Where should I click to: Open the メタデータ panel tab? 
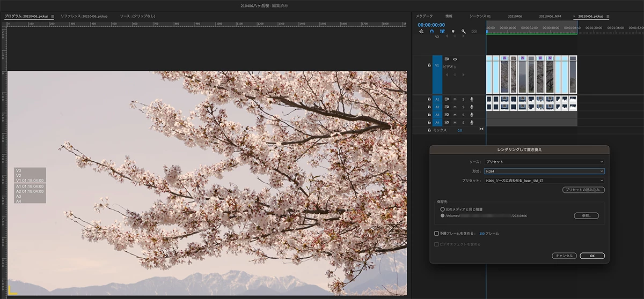point(424,17)
